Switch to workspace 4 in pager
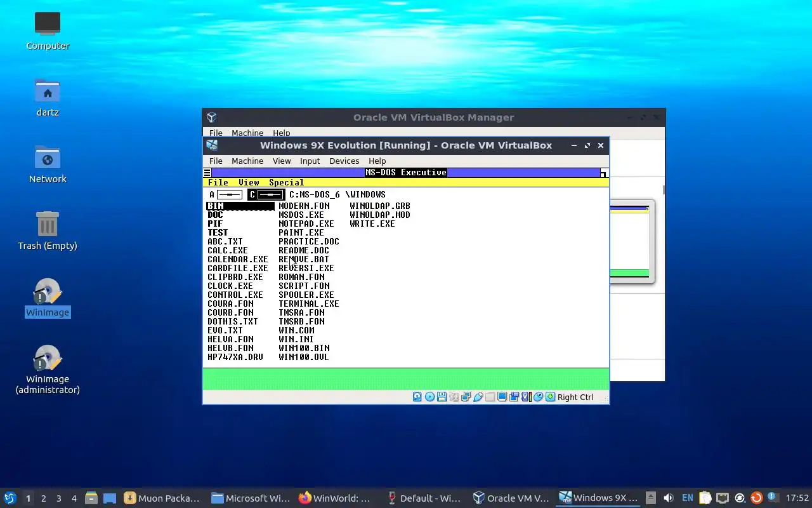The height and width of the screenshot is (508, 812). (x=74, y=498)
